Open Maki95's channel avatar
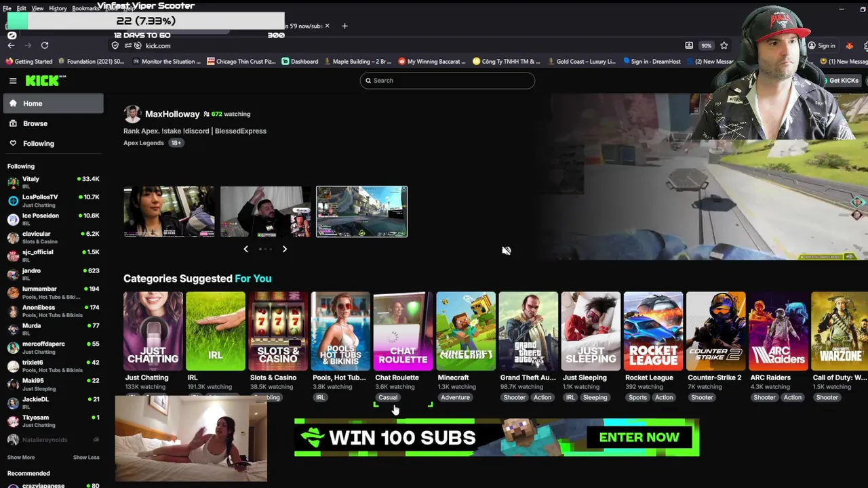 tap(13, 384)
